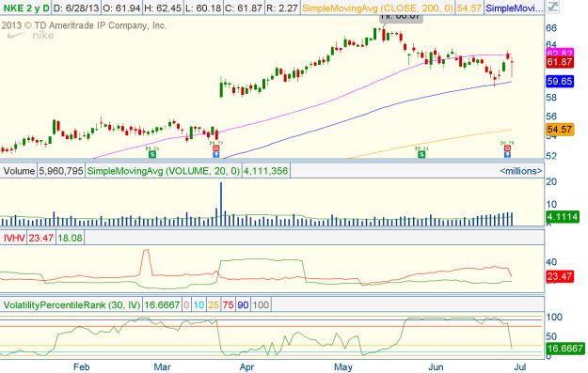Click the green 18.08 value in IVHV header
Image resolution: width=588 pixels, height=373 pixels.
[71, 238]
